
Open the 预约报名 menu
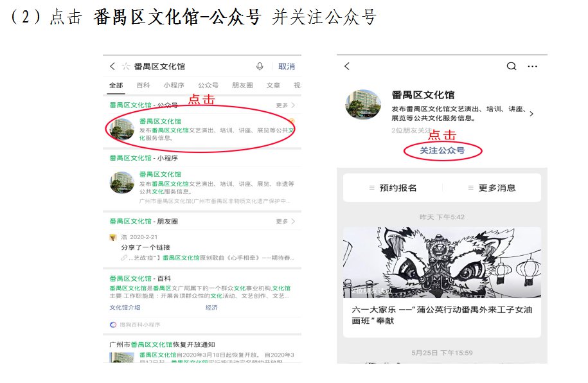[x=393, y=188]
